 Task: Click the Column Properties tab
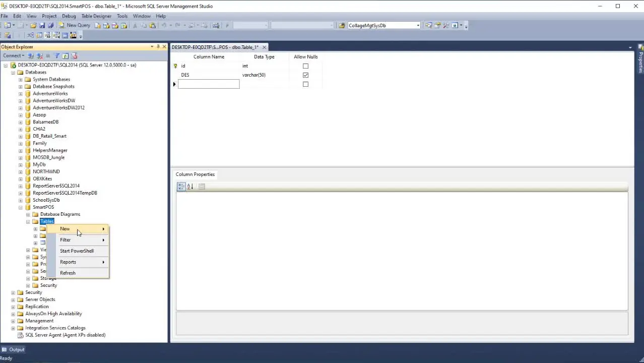click(195, 174)
